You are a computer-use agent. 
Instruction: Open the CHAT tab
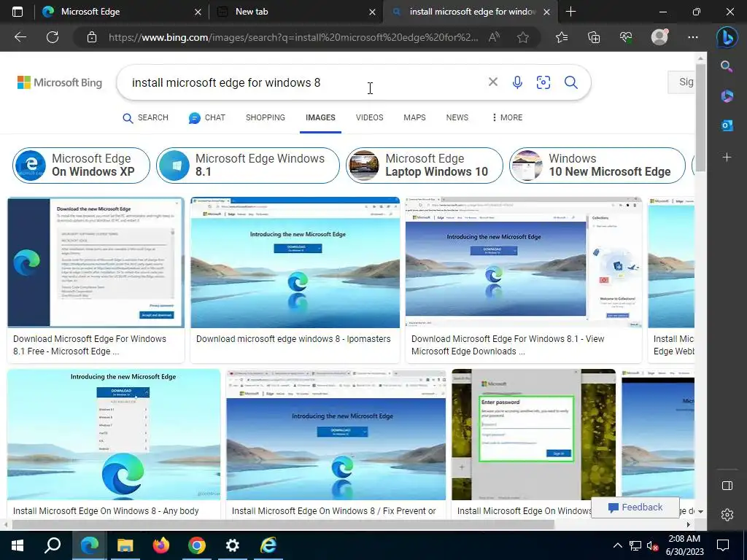coord(206,117)
